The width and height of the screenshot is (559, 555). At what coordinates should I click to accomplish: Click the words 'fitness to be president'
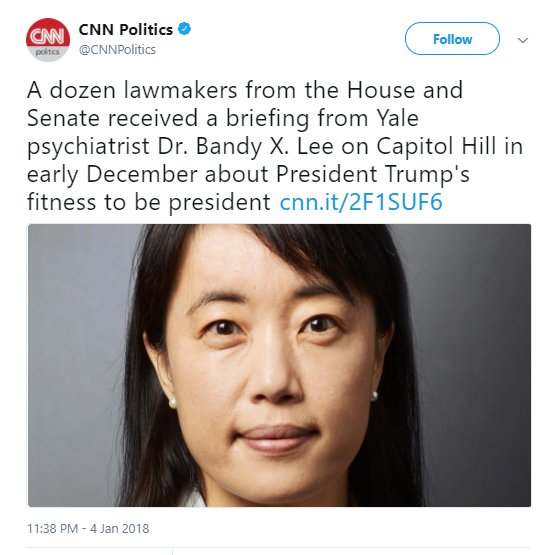click(x=149, y=202)
